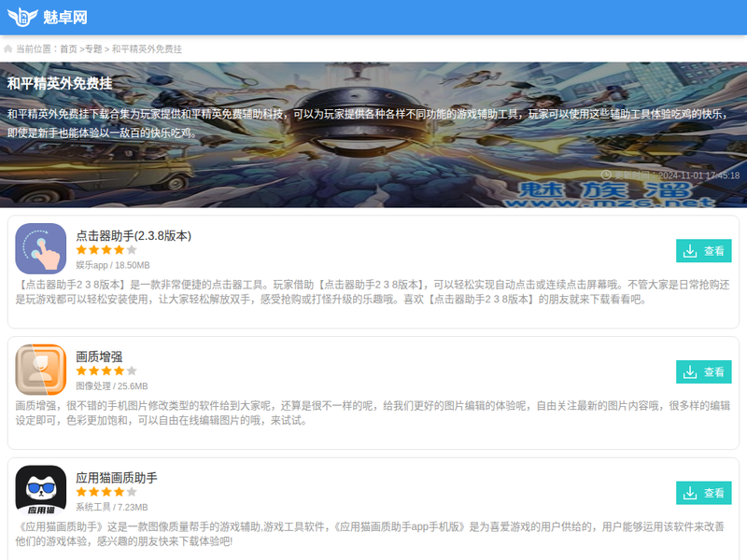Image resolution: width=747 pixels, height=560 pixels.
Task: Open the 应用猫画质助手 title link
Action: click(117, 478)
